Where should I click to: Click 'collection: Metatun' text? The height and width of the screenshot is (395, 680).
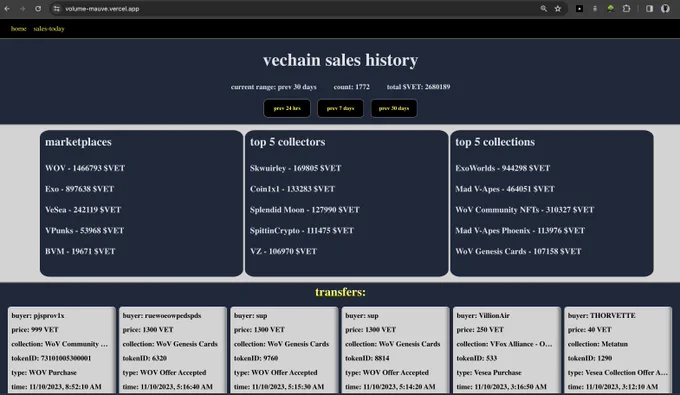598,344
